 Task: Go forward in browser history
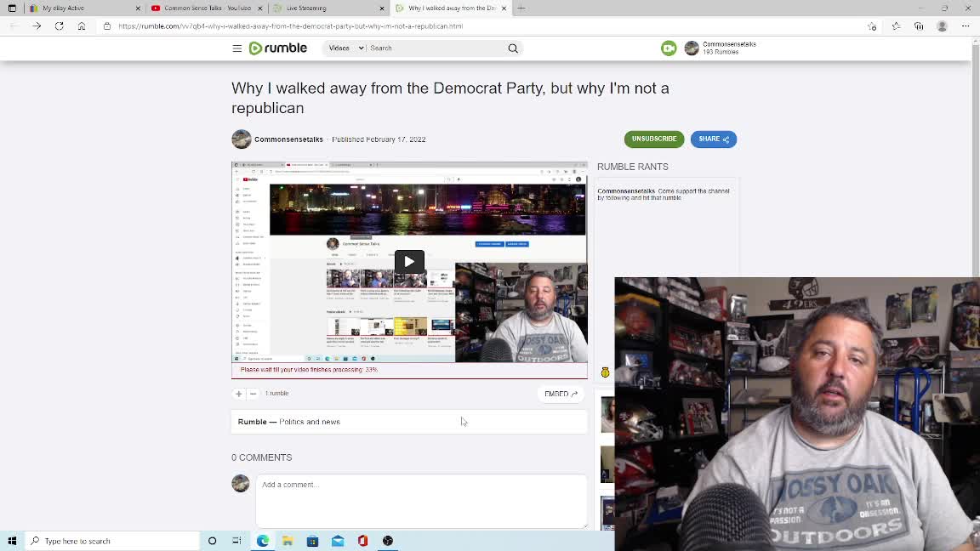(x=37, y=26)
